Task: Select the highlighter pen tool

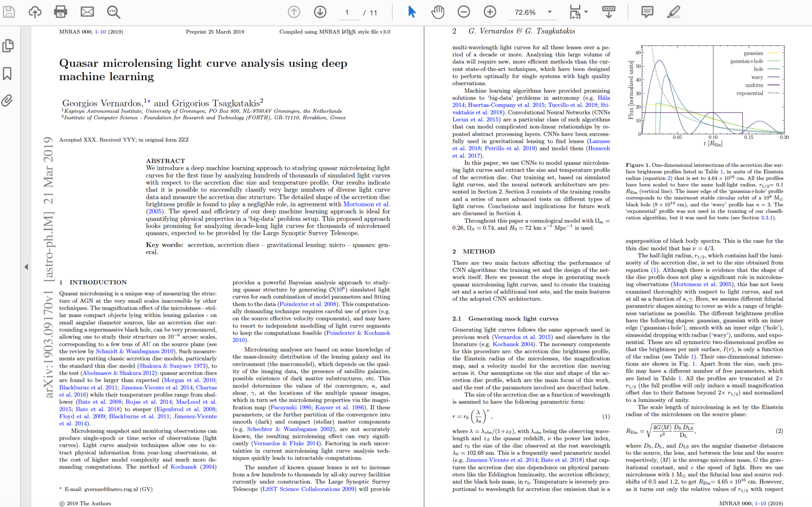Action: 673,12
